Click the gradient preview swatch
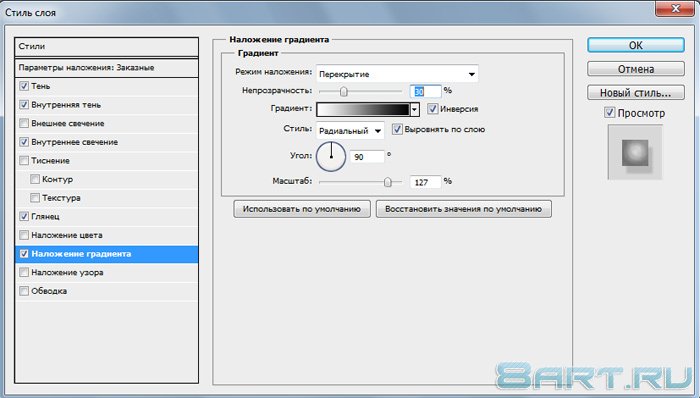This screenshot has width=700, height=398. 363,110
